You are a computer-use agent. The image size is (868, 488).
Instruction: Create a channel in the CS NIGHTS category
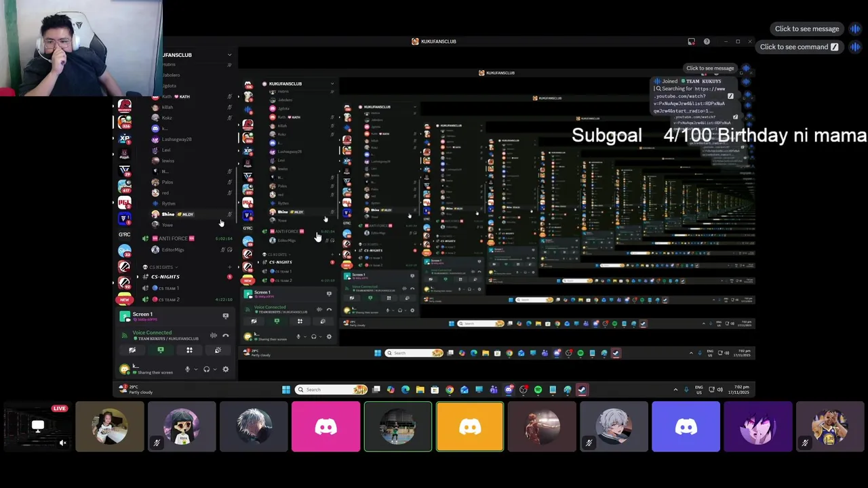[x=229, y=267]
